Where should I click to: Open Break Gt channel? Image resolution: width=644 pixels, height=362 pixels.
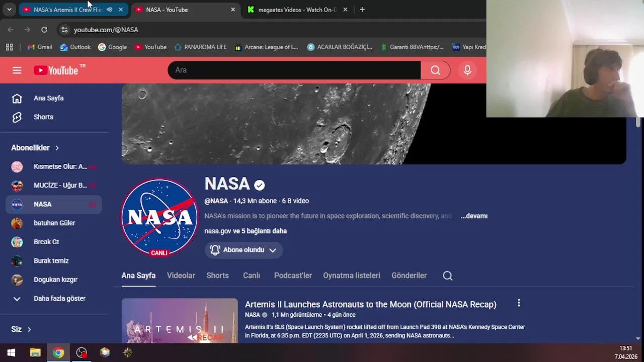pos(54,242)
